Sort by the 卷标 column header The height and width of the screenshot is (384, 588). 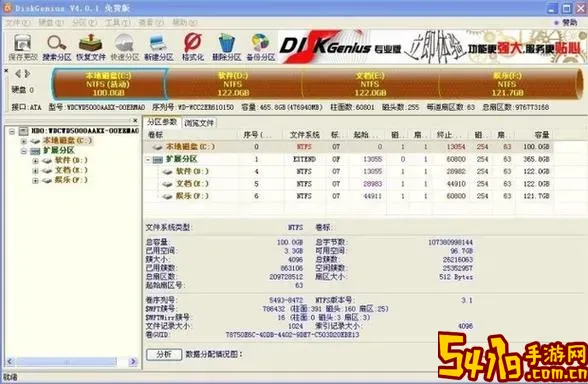tap(192, 135)
